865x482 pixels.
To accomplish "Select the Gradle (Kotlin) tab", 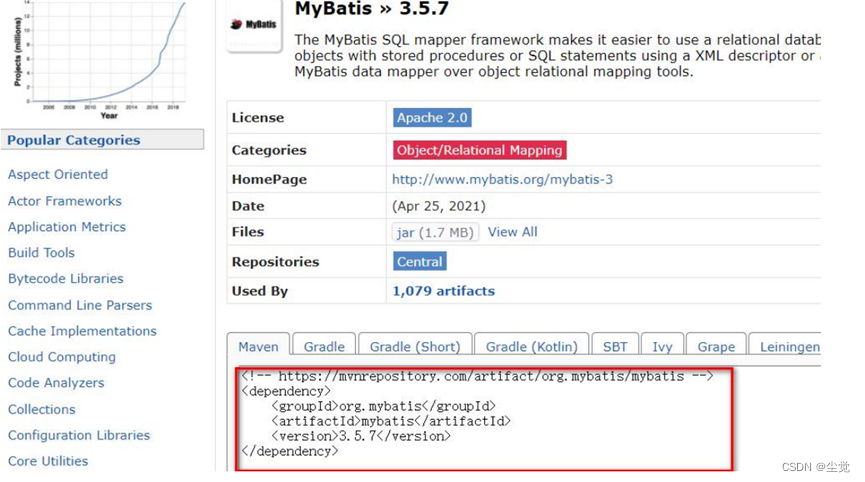I will [x=531, y=346].
